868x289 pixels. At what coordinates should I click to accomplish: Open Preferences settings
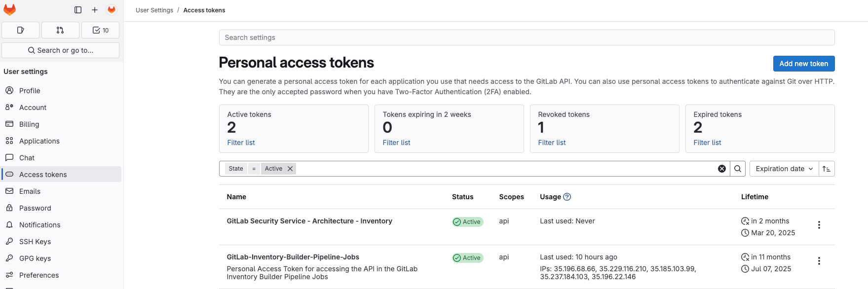click(61, 275)
